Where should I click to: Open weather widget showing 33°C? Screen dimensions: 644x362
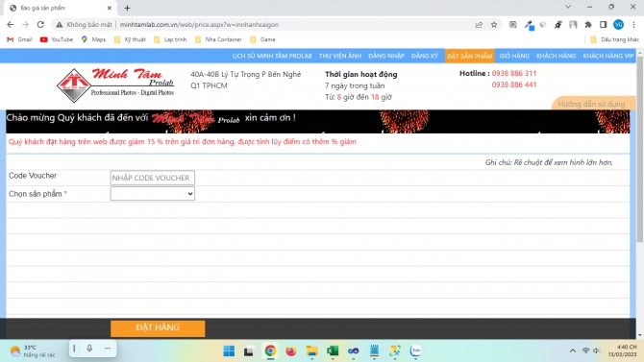click(33, 351)
